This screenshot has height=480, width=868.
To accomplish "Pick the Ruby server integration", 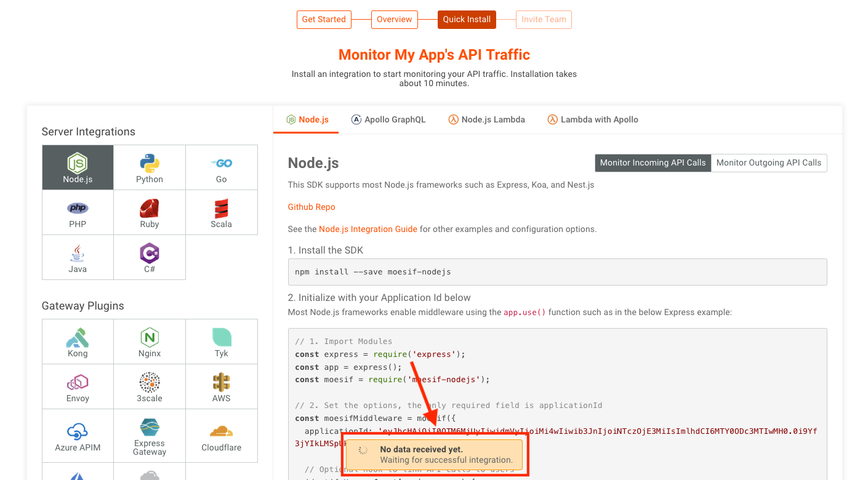I will [x=149, y=212].
